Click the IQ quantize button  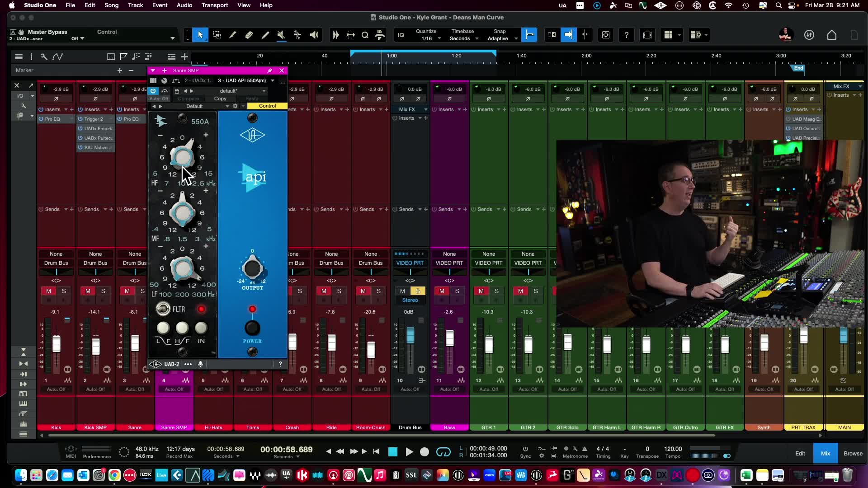(x=401, y=35)
